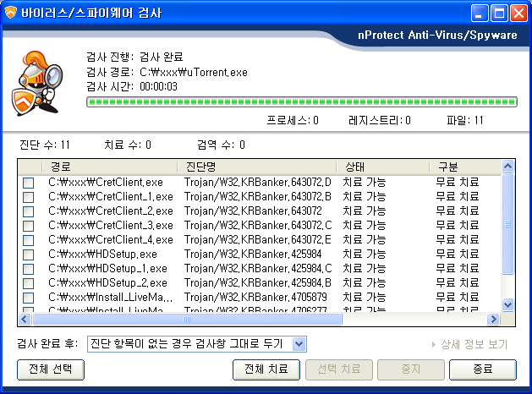Open the 검사 완료 후 dropdown
532x394 pixels.
[299, 344]
